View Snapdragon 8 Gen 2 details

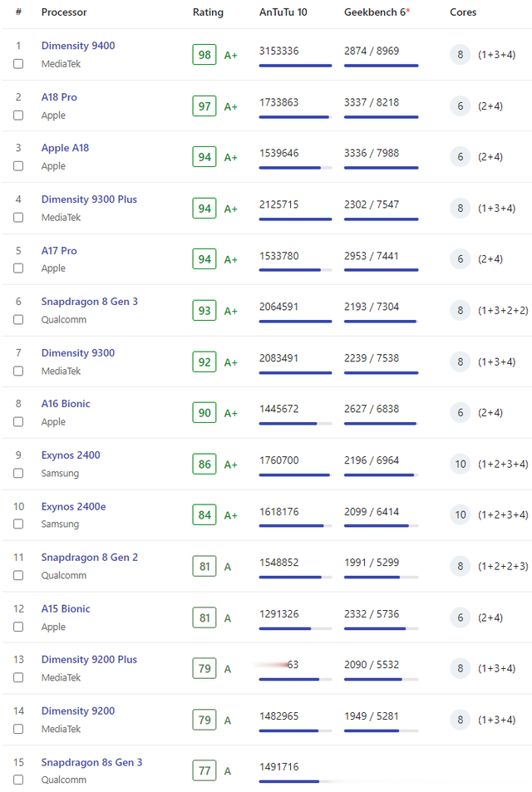[x=90, y=558]
